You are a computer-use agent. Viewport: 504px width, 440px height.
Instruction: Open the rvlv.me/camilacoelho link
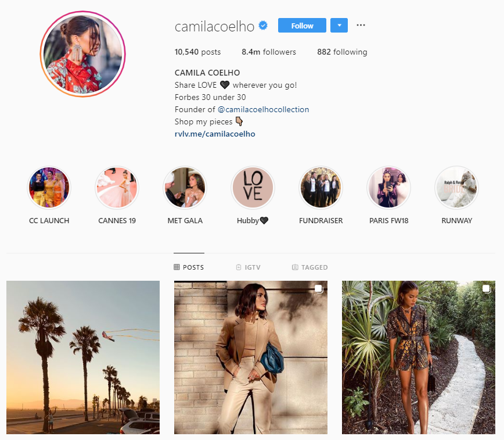[215, 134]
